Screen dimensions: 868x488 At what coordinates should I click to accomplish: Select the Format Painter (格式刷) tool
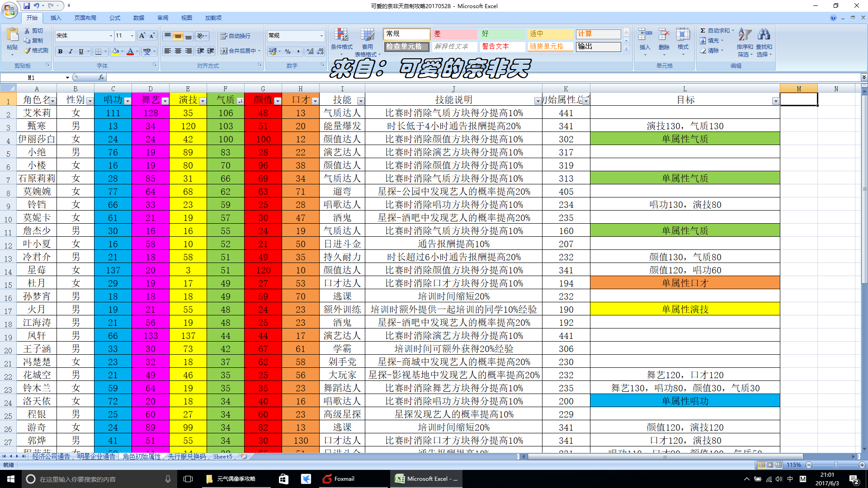pos(36,51)
